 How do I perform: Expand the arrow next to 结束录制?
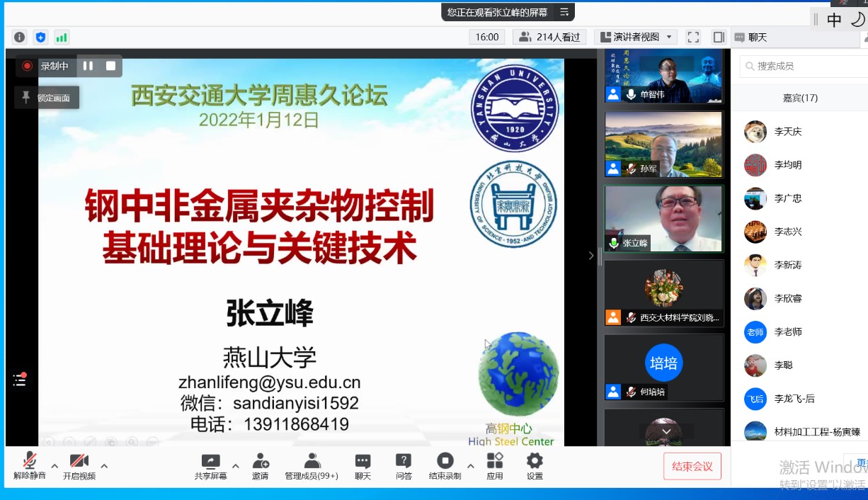[470, 466]
